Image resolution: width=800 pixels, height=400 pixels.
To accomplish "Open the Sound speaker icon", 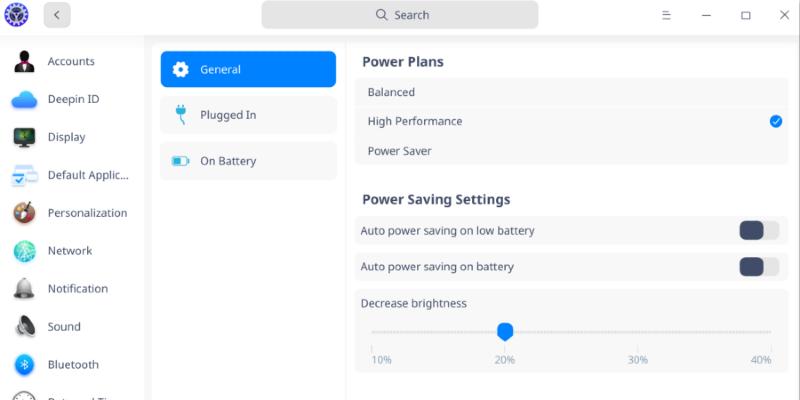I will [25, 327].
